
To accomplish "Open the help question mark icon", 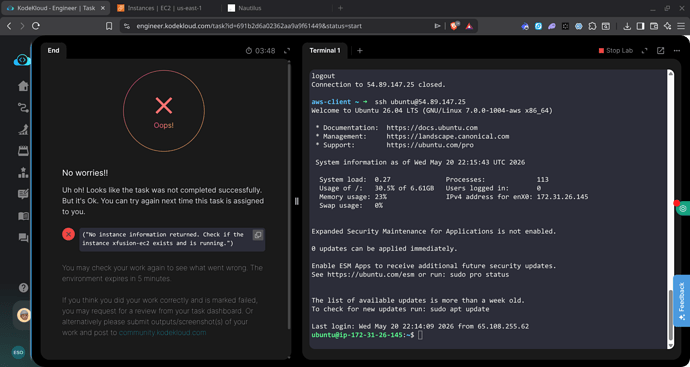I will click(23, 288).
